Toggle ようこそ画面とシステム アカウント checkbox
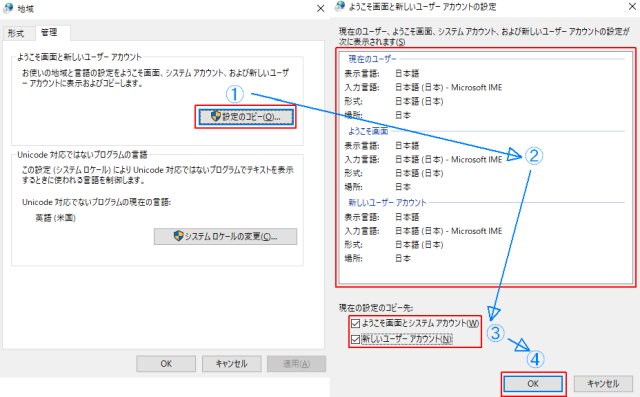640x397 pixels. point(355,324)
